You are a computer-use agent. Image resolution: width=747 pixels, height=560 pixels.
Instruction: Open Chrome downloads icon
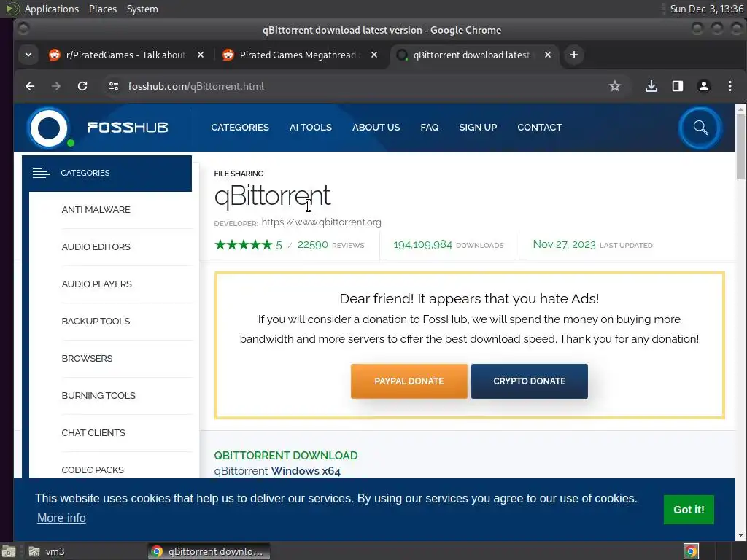tap(651, 86)
